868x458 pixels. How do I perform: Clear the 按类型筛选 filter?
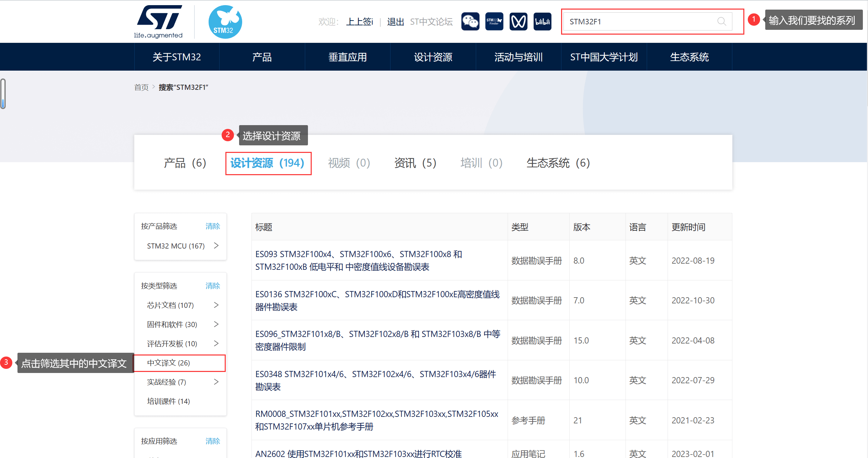pos(212,286)
